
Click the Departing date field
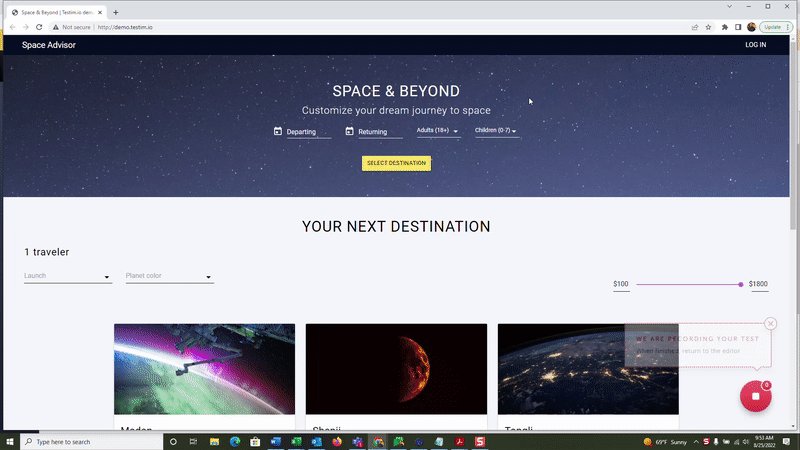coord(308,132)
